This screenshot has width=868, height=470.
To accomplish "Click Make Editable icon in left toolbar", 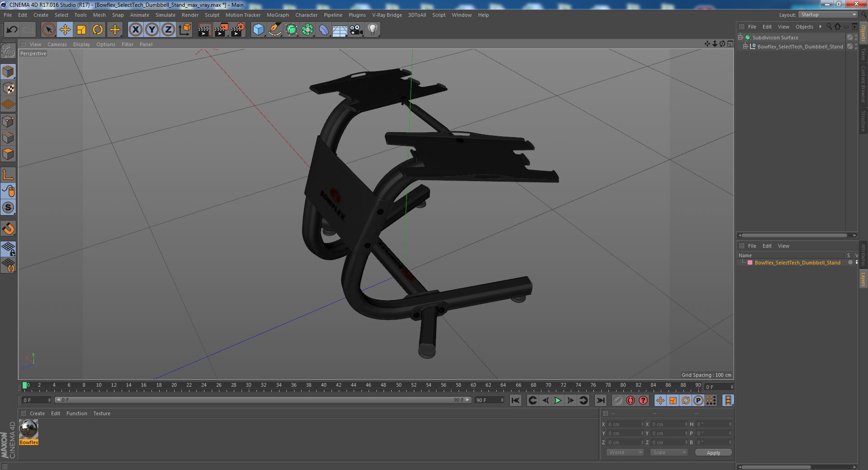I will (x=8, y=51).
